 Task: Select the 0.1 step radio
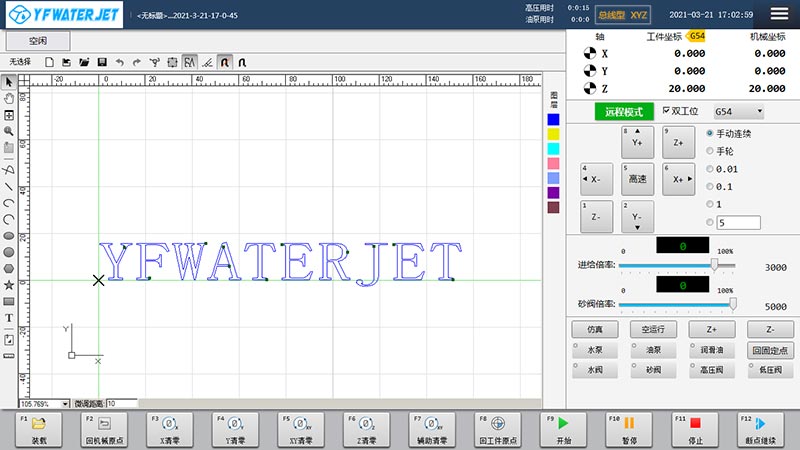pos(710,187)
